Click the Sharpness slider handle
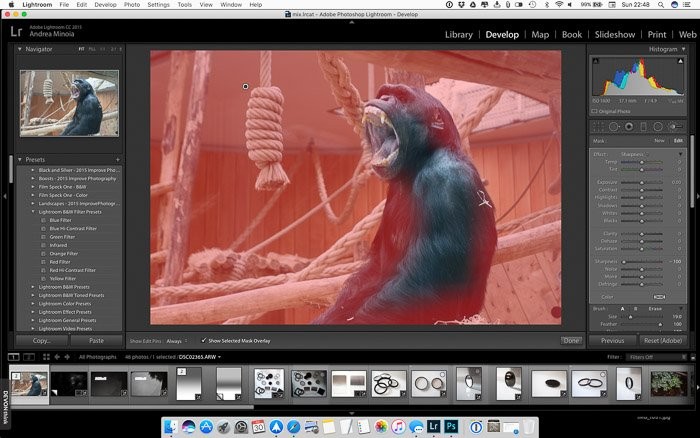The height and width of the screenshot is (438, 700). click(624, 262)
